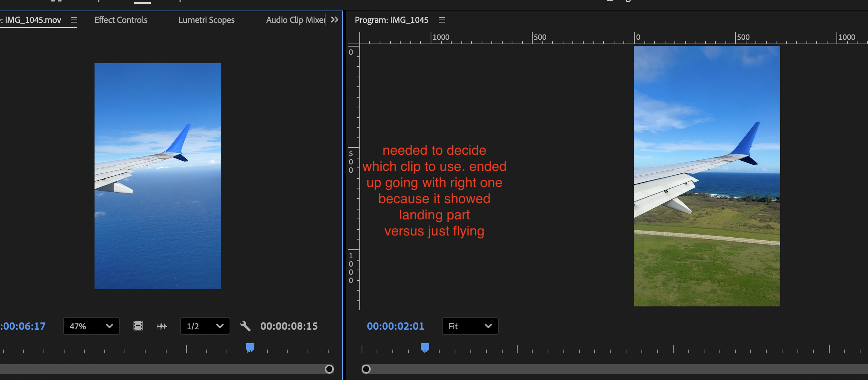Select the Drag Audio Only waveform icon
The image size is (868, 380).
click(162, 326)
